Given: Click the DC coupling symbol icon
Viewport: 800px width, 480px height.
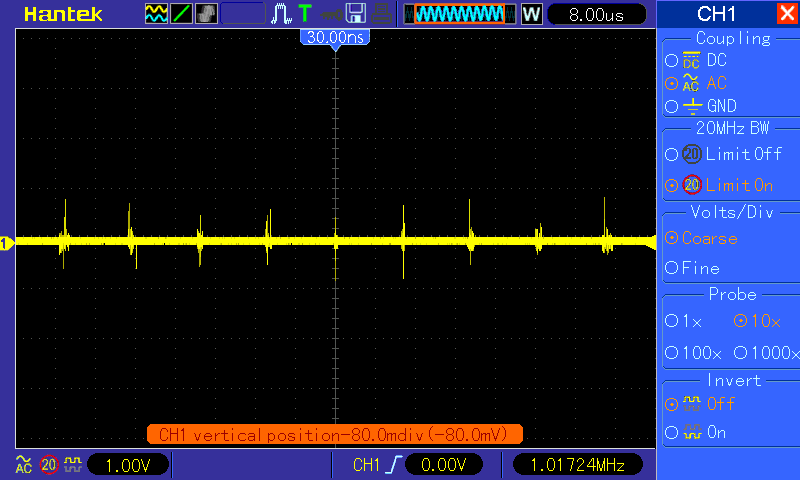Looking at the screenshot, I should (x=691, y=60).
